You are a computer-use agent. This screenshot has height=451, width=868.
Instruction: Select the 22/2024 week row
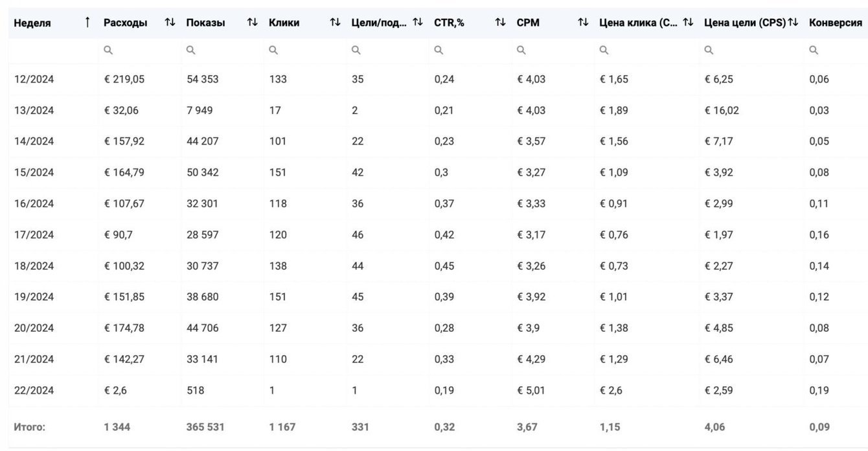pos(34,390)
